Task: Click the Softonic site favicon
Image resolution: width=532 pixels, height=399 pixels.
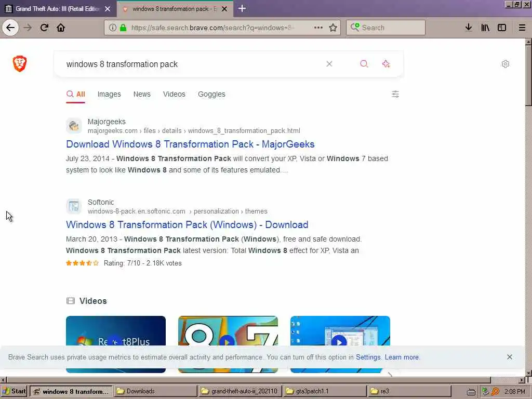Action: pyautogui.click(x=74, y=206)
